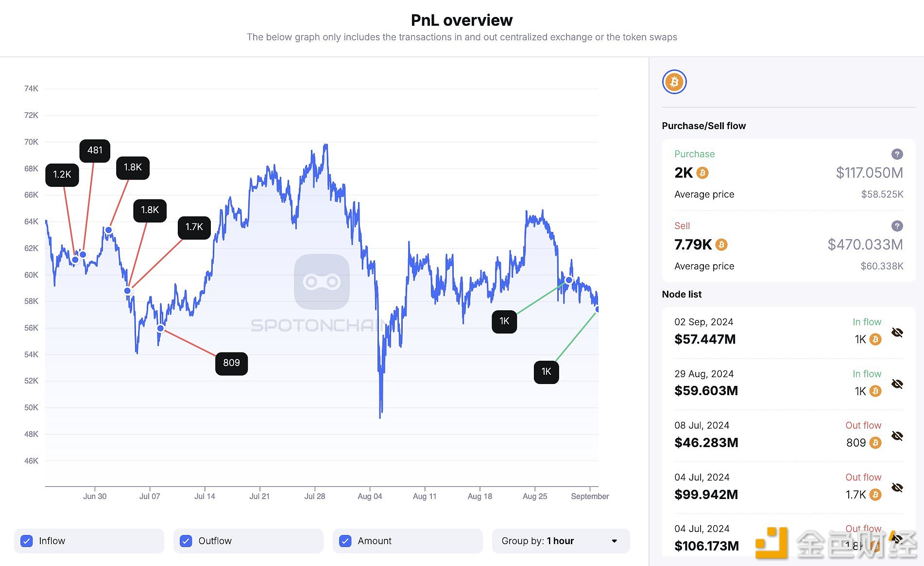Open the Group by 1 hour dropdown

click(x=561, y=541)
